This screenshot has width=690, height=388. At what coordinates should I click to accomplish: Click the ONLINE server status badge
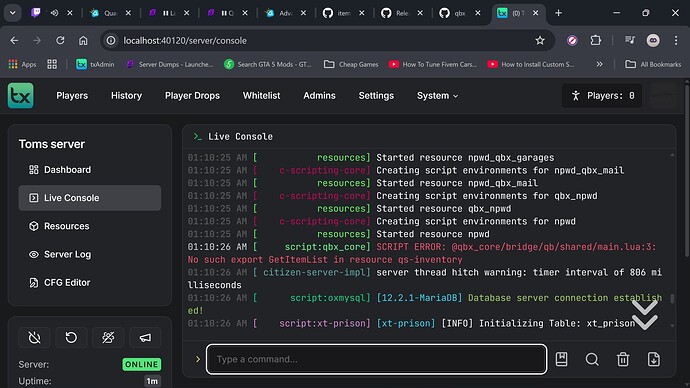click(x=142, y=364)
